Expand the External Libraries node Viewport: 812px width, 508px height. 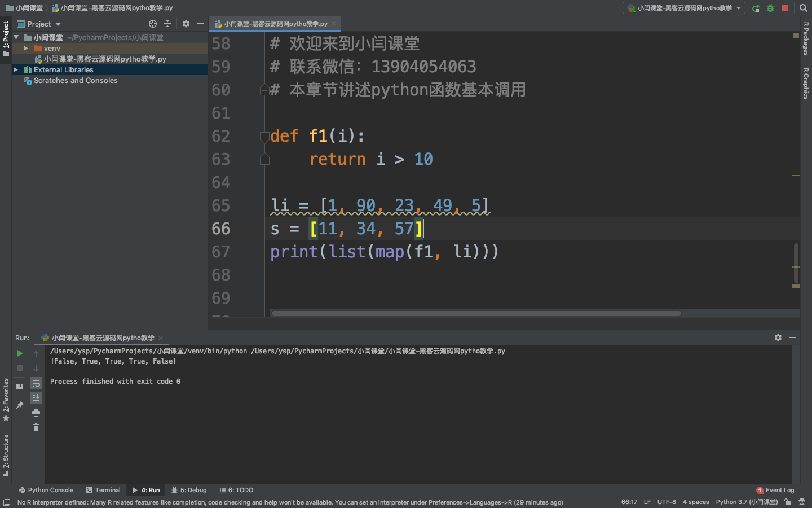tap(16, 70)
